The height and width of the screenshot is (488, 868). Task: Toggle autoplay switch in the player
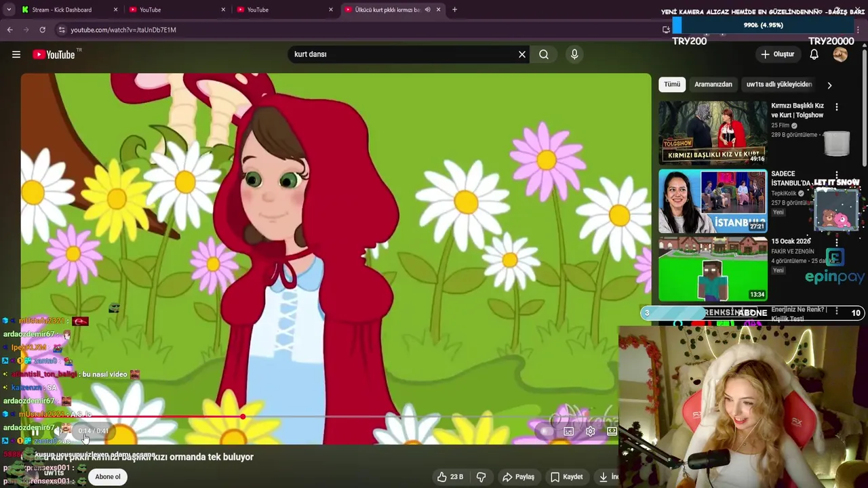click(x=545, y=431)
